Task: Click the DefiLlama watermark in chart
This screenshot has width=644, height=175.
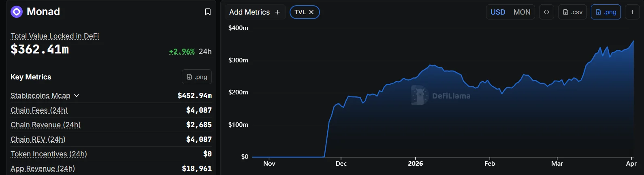Action: [x=441, y=96]
